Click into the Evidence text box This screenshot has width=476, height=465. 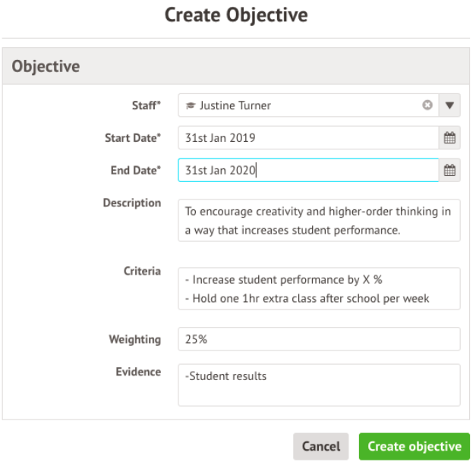[x=319, y=385]
